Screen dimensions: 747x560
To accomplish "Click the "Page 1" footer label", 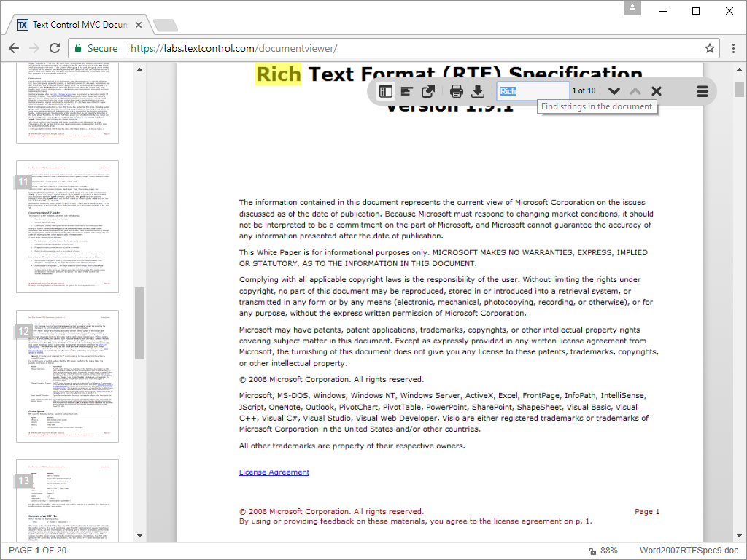I will click(647, 511).
